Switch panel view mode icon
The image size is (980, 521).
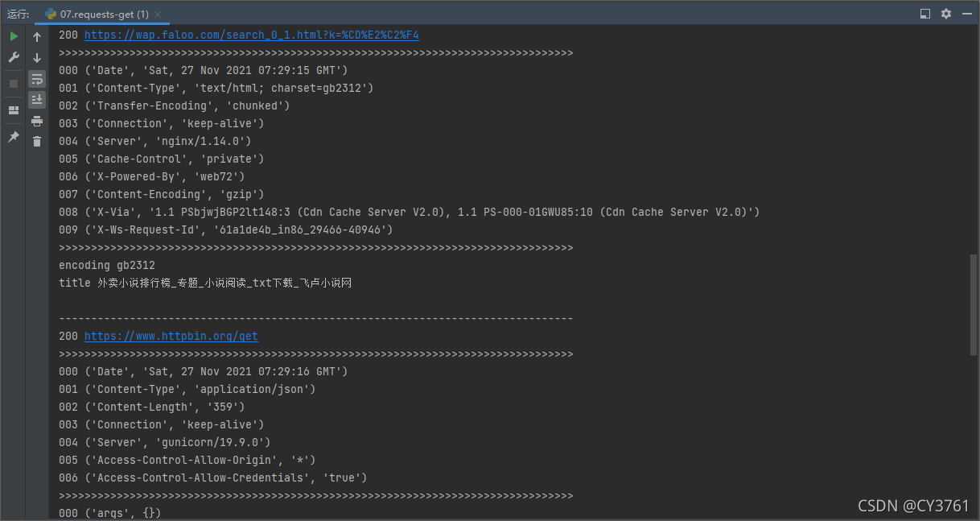(x=925, y=14)
